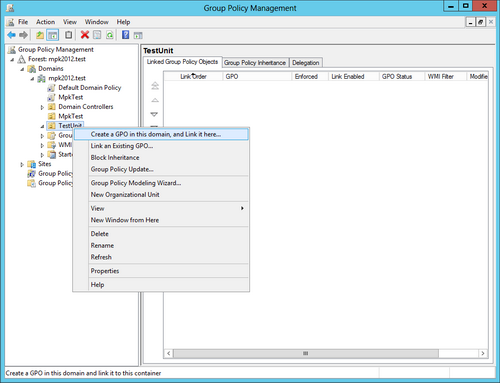Click the green Refresh toolbar icon
The image size is (500, 383).
coord(109,35)
